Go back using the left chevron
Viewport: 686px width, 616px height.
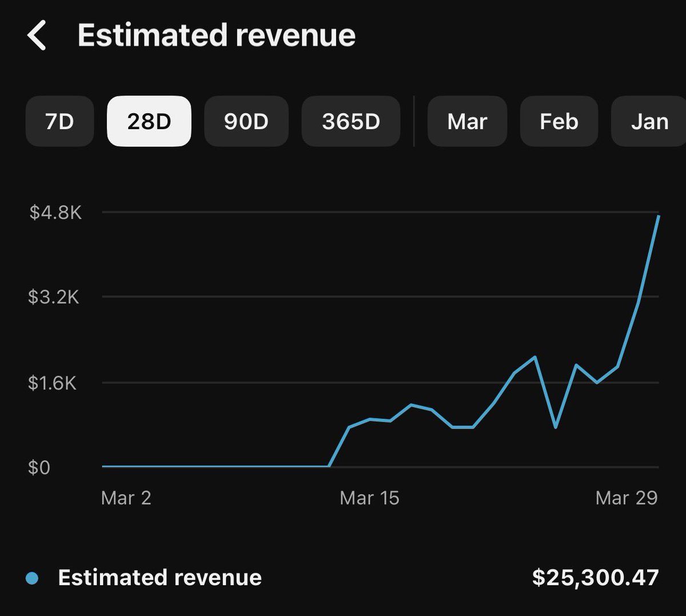[36, 35]
